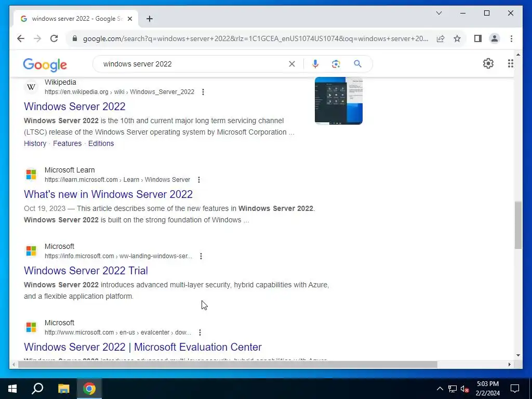Click the forward navigation arrow
Viewport: 532px width, 399px height.
pos(37,38)
